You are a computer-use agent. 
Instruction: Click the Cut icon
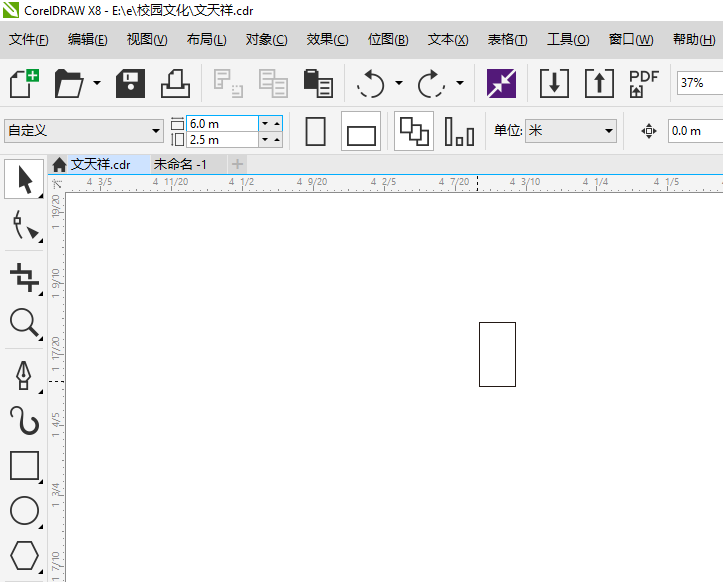(x=228, y=83)
